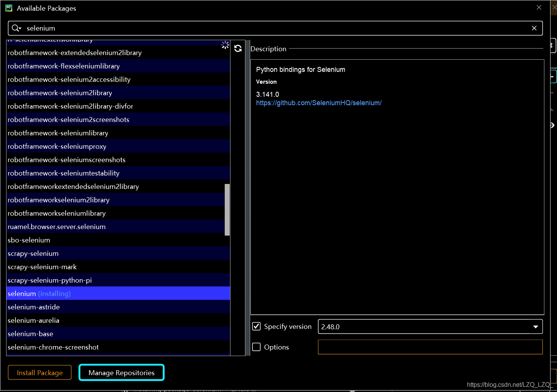Screen dimensions: 557x392
Task: Select sbo-selenium package
Action: pos(118,240)
